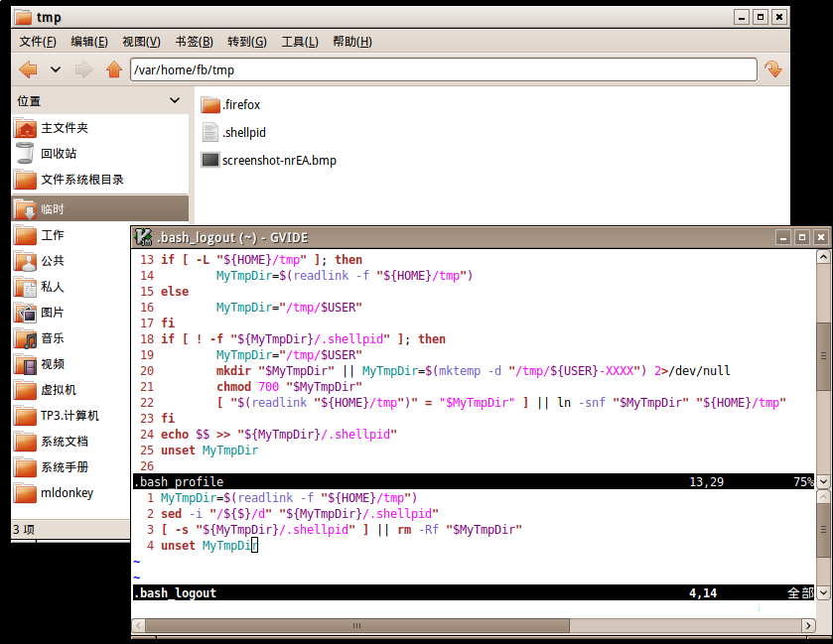Open the 编辑(E) menu
Screen dimensions: 833x644
click(x=89, y=42)
